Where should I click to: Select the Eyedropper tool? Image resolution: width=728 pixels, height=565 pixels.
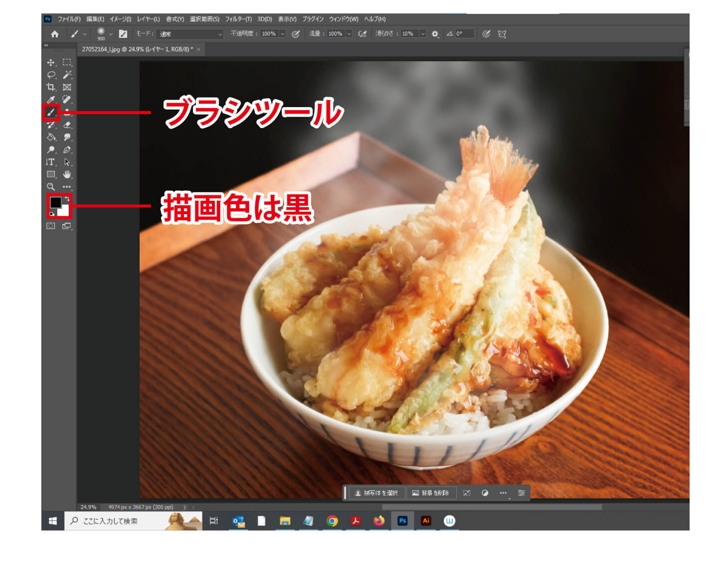[x=51, y=100]
